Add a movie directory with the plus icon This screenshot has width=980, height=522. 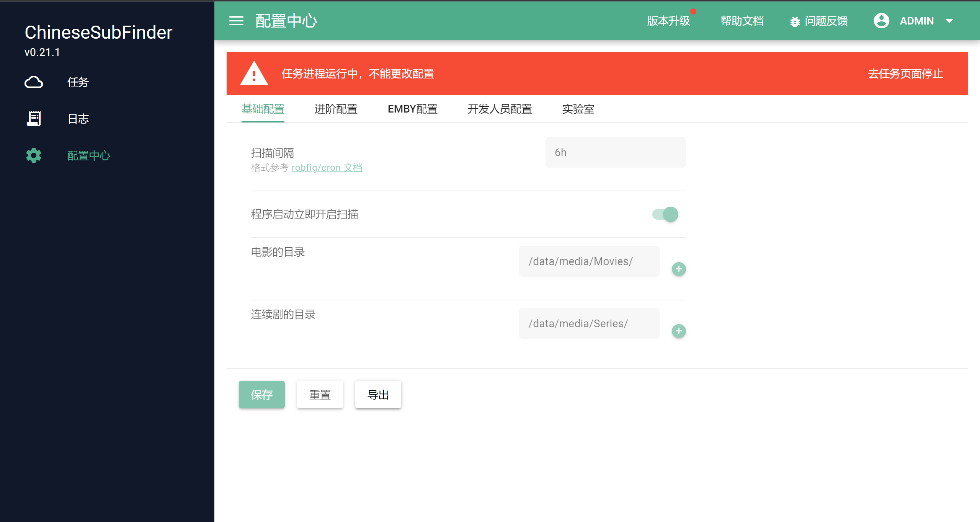pyautogui.click(x=679, y=269)
